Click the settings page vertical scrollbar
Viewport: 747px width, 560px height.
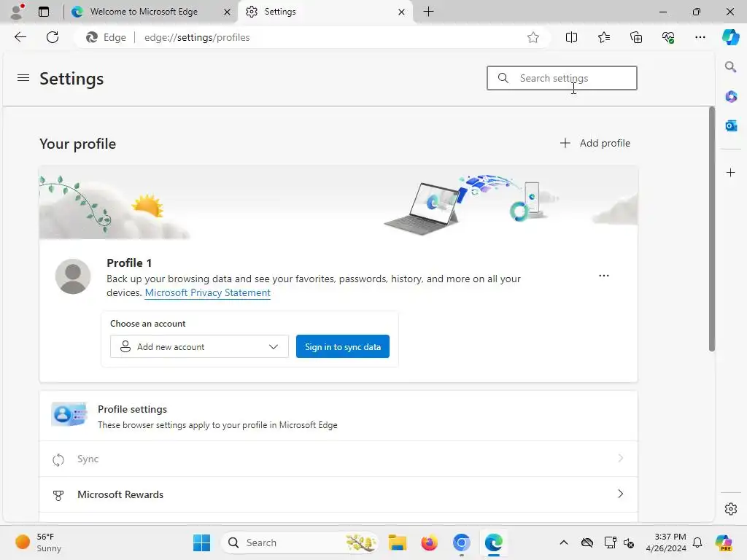tap(712, 230)
